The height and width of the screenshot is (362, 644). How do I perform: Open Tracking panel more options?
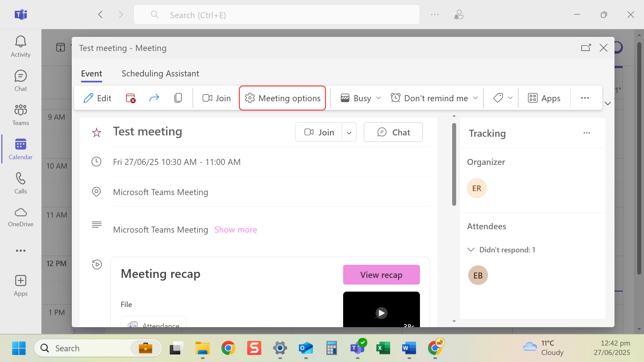(587, 133)
